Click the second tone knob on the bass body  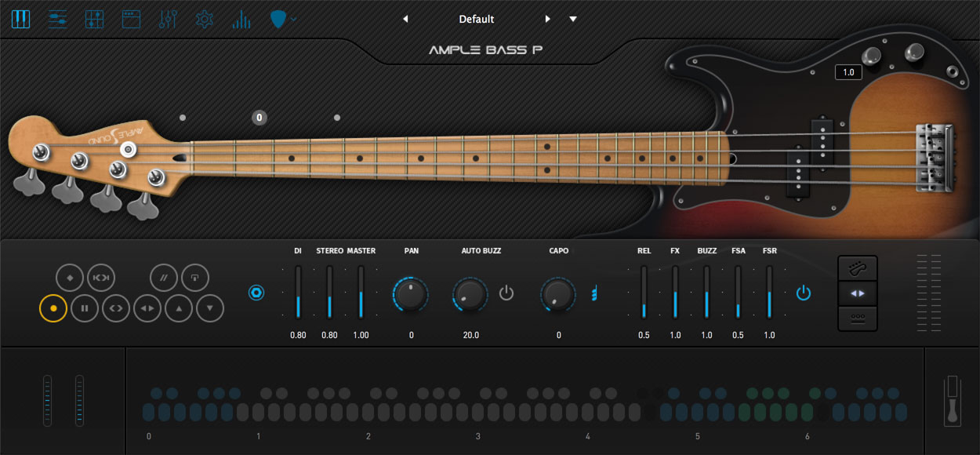tap(914, 53)
